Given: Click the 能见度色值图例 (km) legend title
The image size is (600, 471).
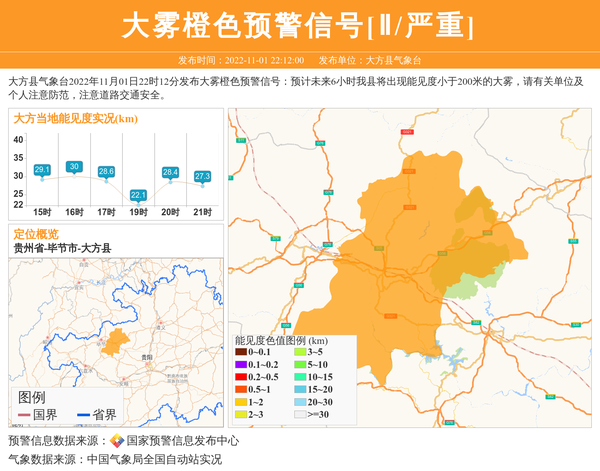Looking at the screenshot, I should pyautogui.click(x=281, y=341).
